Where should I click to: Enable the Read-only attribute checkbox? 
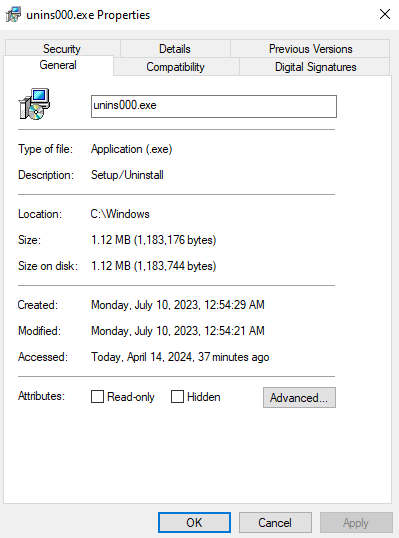97,397
